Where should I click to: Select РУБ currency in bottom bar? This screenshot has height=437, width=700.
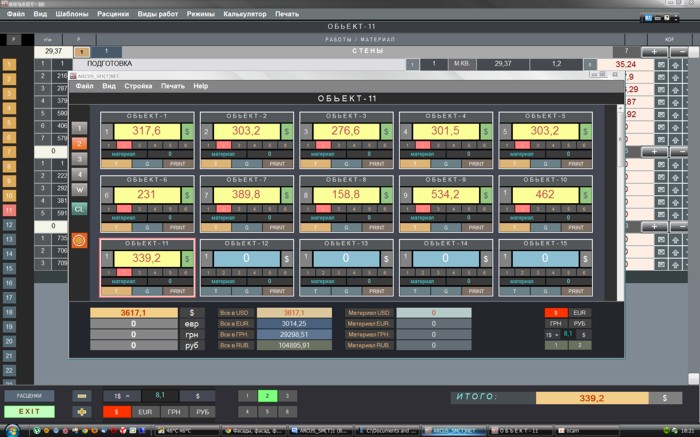(203, 411)
